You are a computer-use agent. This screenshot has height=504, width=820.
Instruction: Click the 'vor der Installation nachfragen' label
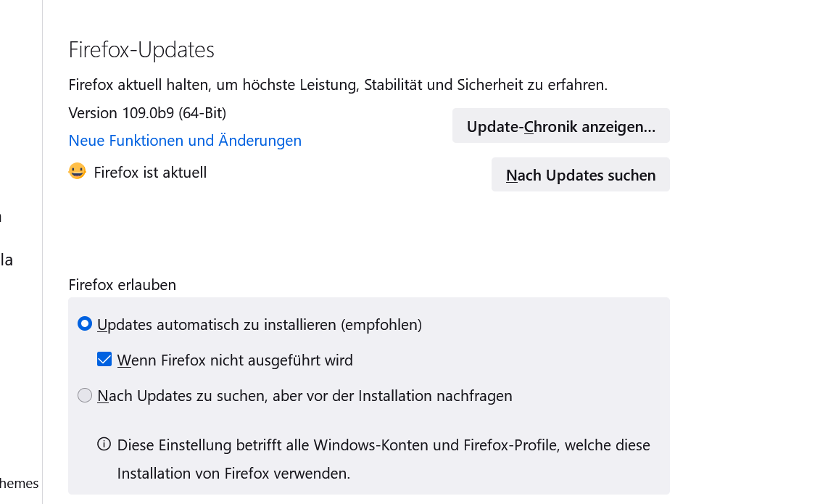305,396
